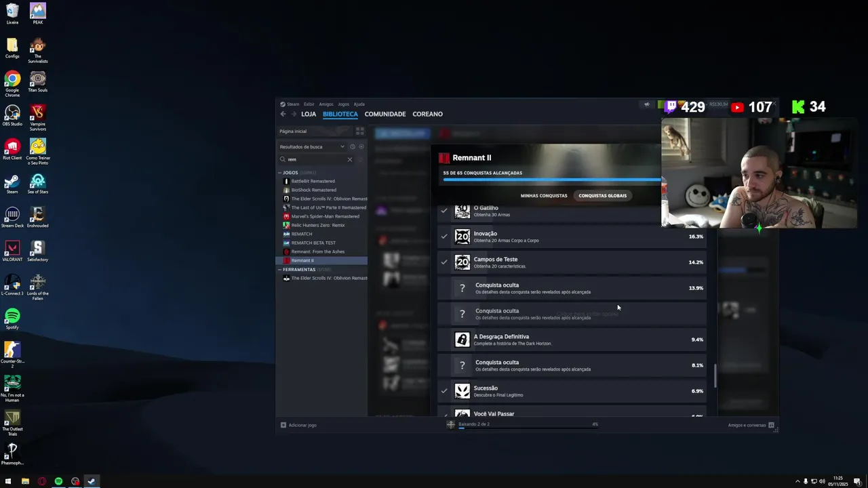Screen dimensions: 868x488
Task: Click the download progress bar
Action: pyautogui.click(x=528, y=428)
